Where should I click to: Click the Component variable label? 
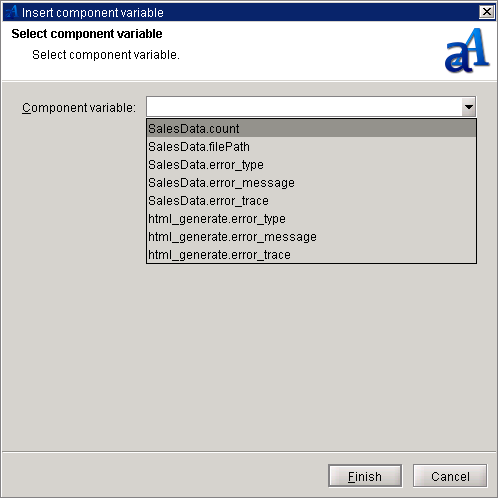pyautogui.click(x=79, y=108)
